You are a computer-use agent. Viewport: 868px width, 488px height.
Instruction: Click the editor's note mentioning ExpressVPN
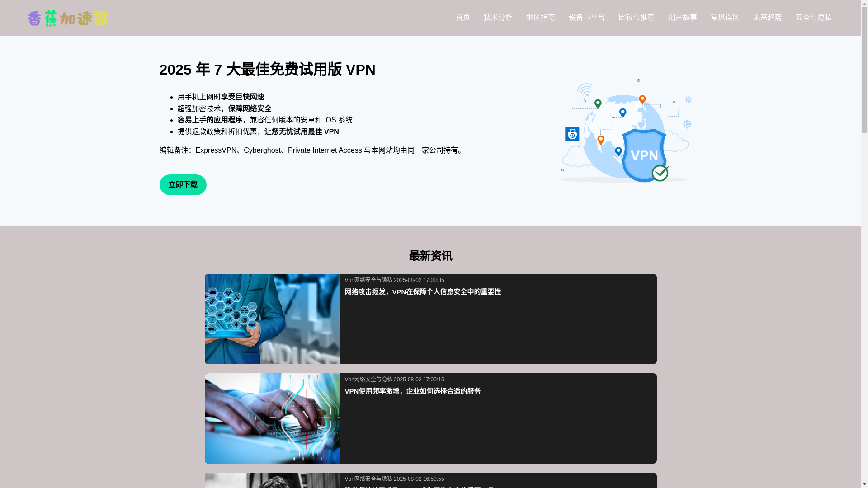[x=312, y=150]
